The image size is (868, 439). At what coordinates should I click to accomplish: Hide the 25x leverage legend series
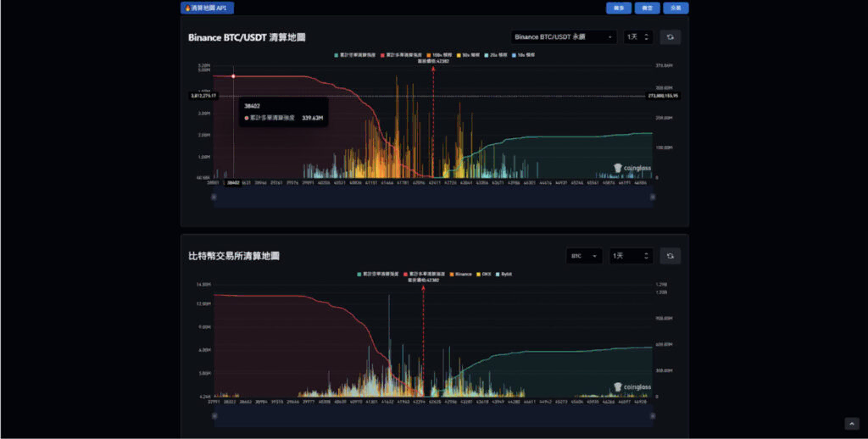(x=496, y=53)
